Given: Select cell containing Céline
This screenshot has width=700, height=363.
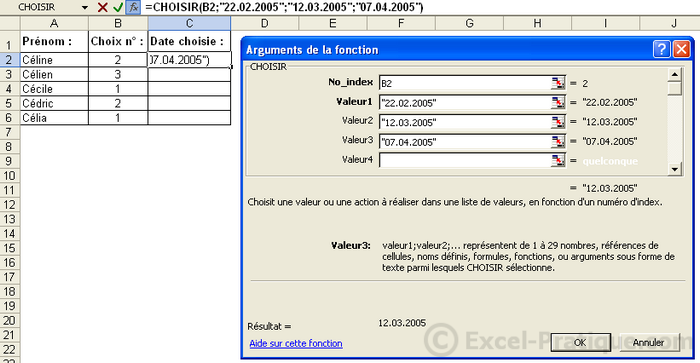Looking at the screenshot, I should coord(54,60).
